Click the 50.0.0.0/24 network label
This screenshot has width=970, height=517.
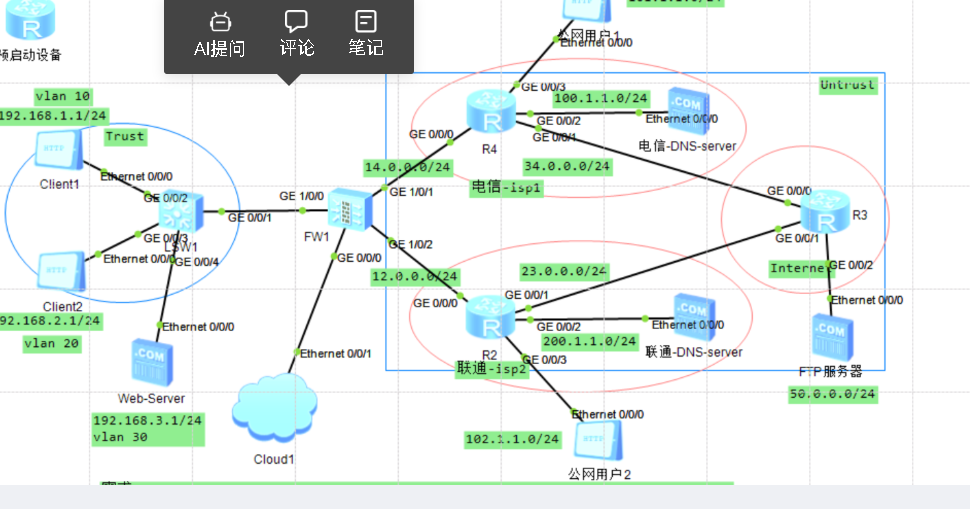pyautogui.click(x=833, y=394)
